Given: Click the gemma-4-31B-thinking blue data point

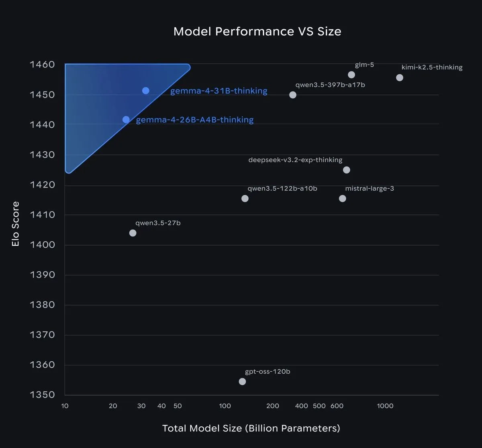Looking at the screenshot, I should pos(146,91).
